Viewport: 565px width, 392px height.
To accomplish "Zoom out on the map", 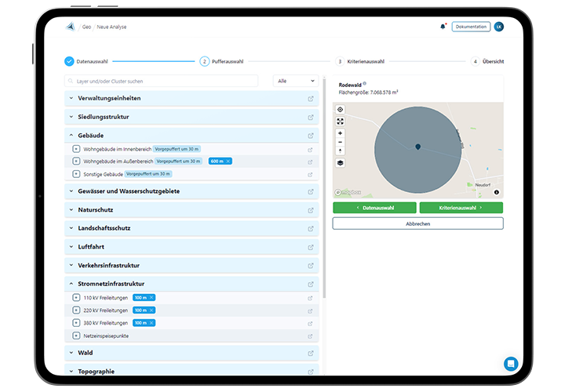I will point(341,142).
